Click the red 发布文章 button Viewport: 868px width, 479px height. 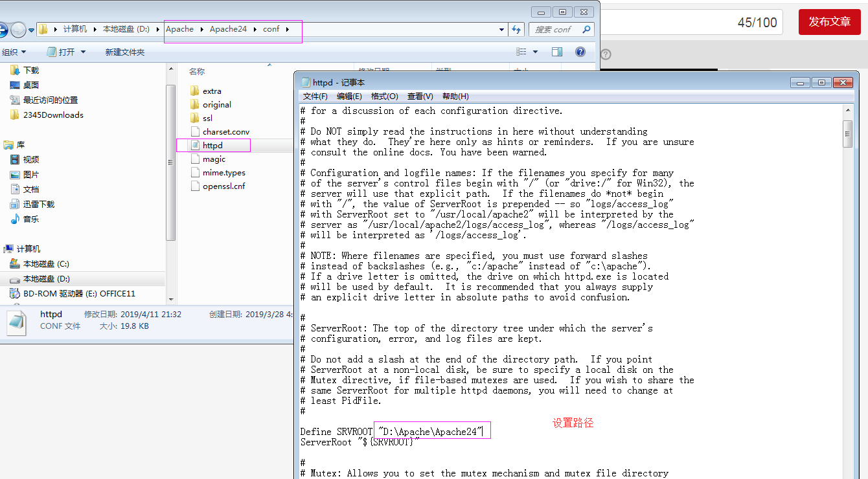[x=829, y=22]
